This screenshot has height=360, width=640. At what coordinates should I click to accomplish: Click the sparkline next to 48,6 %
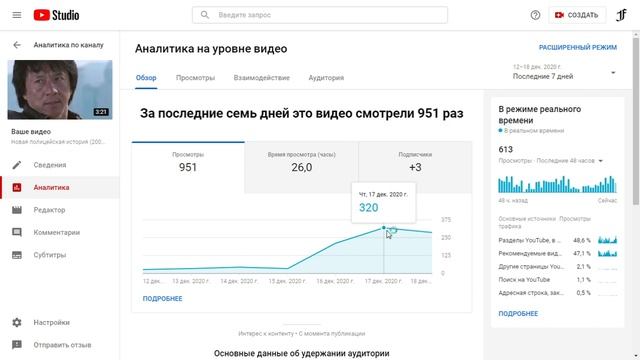point(607,240)
